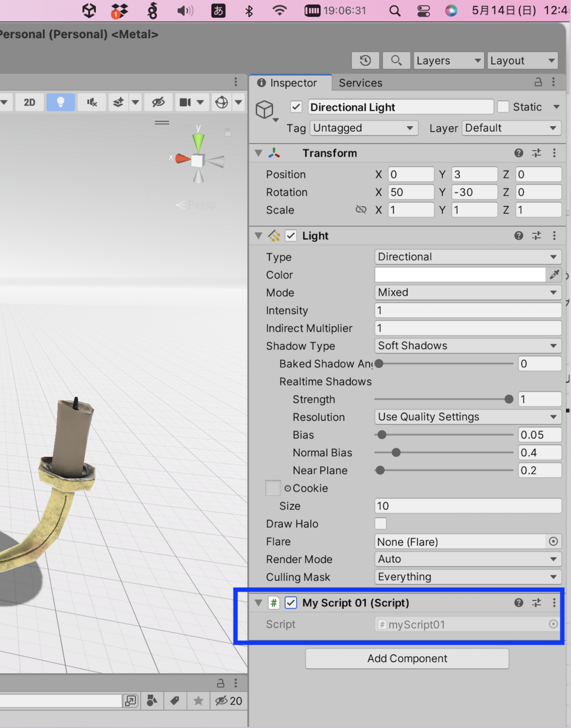Viewport: 571px width, 728px height.
Task: Click the Add Component button
Action: pos(407,658)
